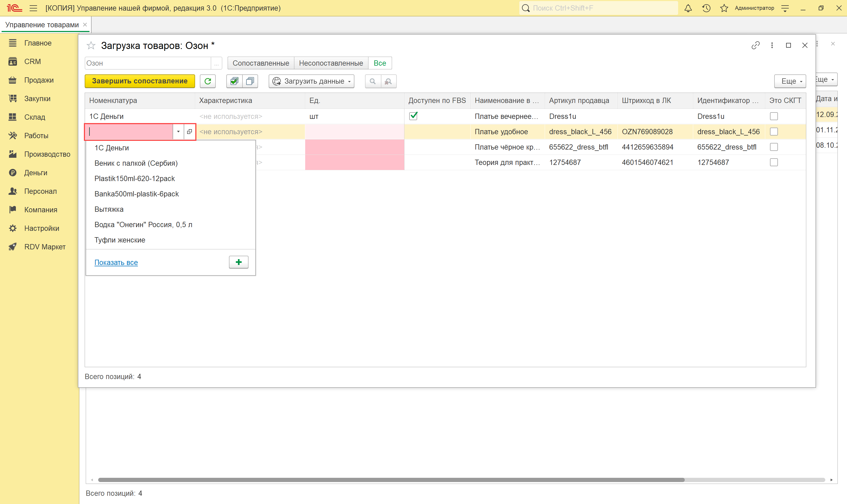The image size is (847, 504).
Task: Show Сопоставленные items filter
Action: click(261, 63)
